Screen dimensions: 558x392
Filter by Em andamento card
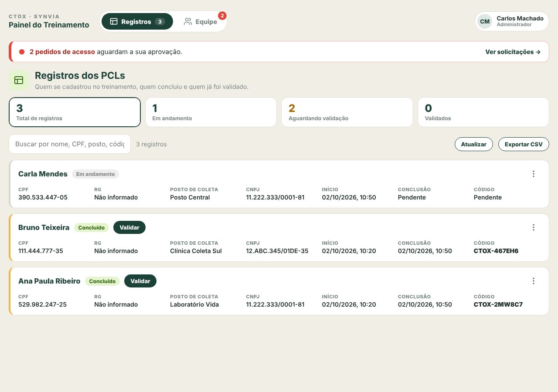click(x=211, y=112)
